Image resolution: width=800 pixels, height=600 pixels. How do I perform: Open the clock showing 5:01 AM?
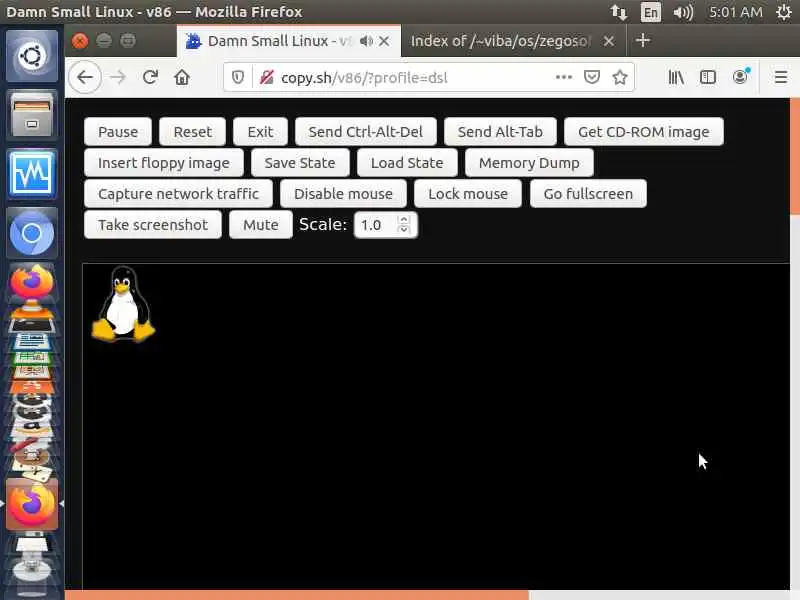pyautogui.click(x=736, y=12)
